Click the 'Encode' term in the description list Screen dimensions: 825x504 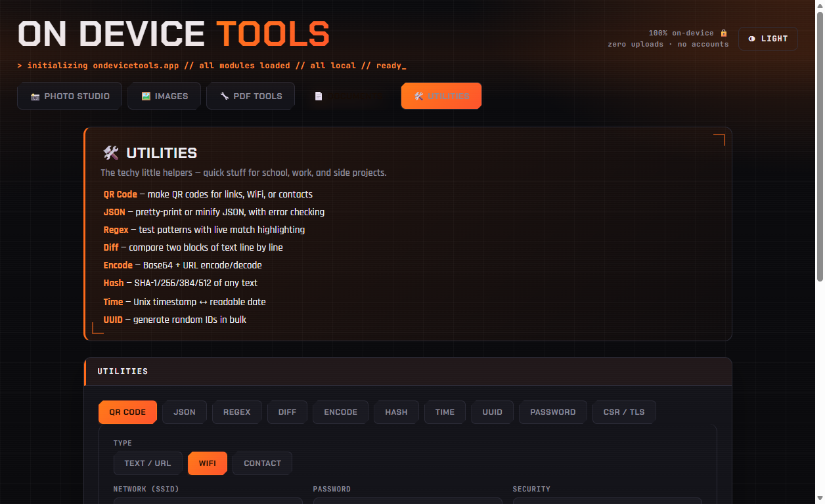pyautogui.click(x=118, y=265)
